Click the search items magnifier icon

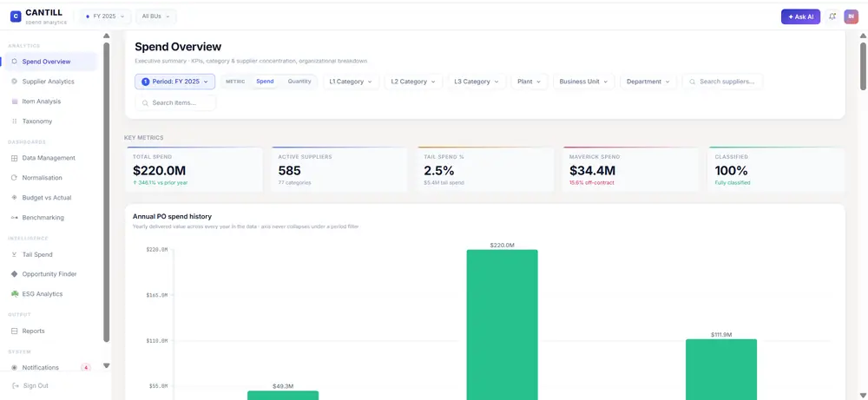(x=145, y=103)
